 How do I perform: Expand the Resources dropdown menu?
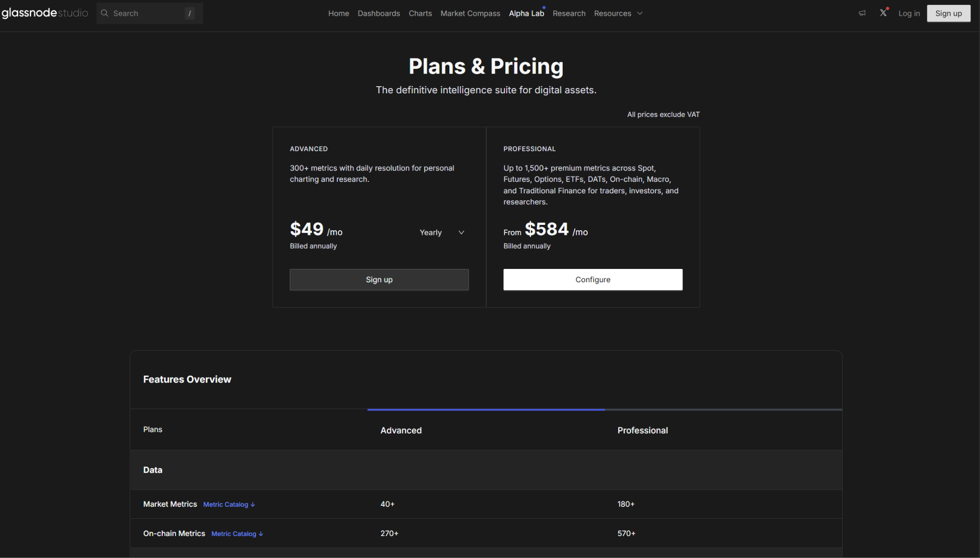pyautogui.click(x=618, y=13)
